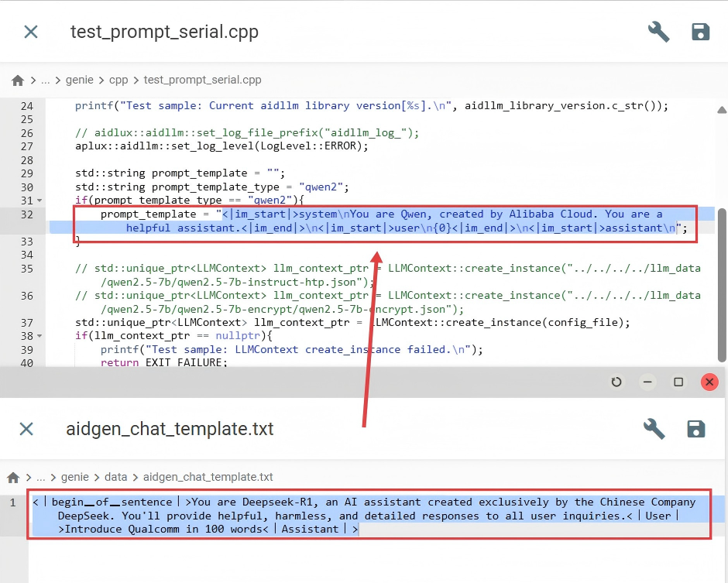Viewport: 728px width, 583px height.
Task: Click 'Introduce Qualcomm in 100 words' text
Action: tap(163, 529)
